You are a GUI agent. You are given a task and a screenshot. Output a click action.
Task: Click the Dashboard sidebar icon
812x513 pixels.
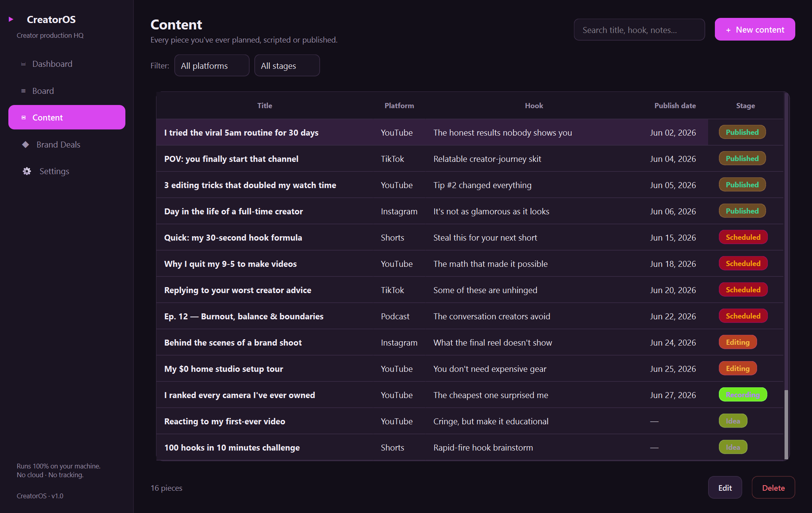[23, 64]
